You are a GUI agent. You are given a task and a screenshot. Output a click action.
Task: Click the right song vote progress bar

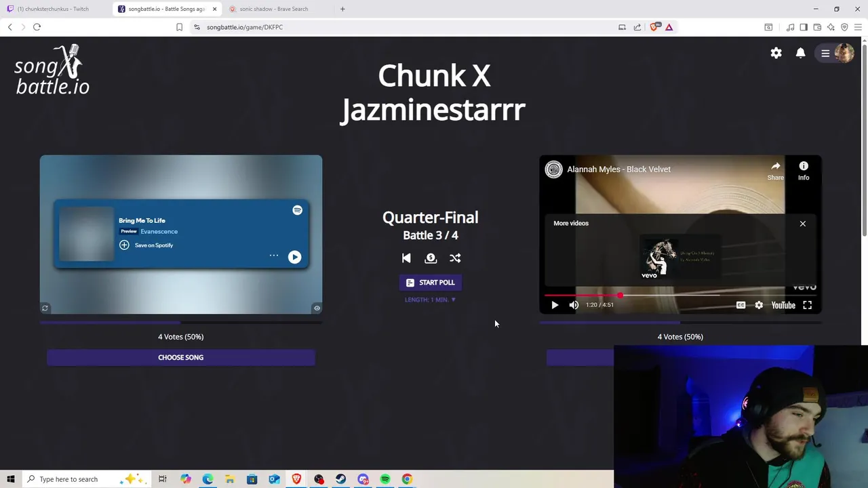(680, 323)
